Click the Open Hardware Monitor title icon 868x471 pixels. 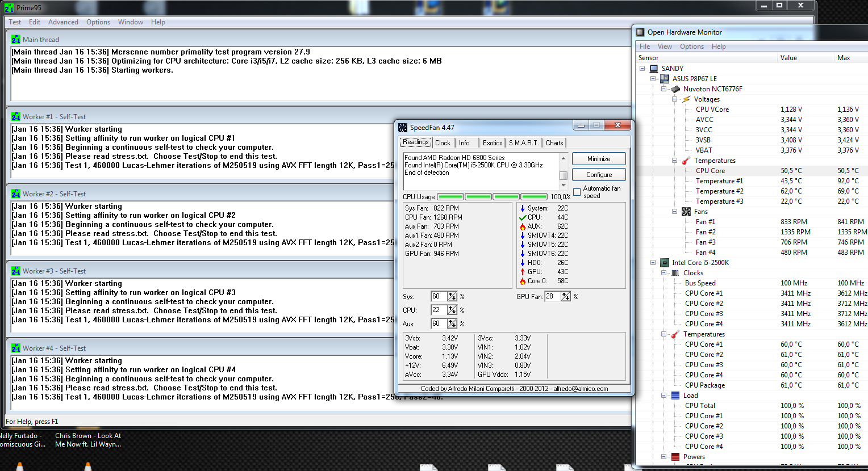coord(640,32)
